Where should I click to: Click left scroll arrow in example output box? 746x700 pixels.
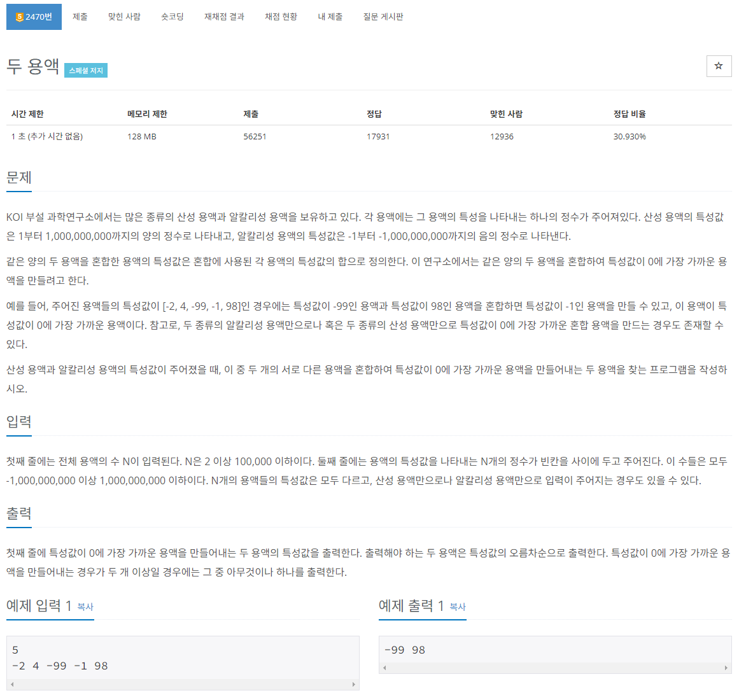(384, 668)
